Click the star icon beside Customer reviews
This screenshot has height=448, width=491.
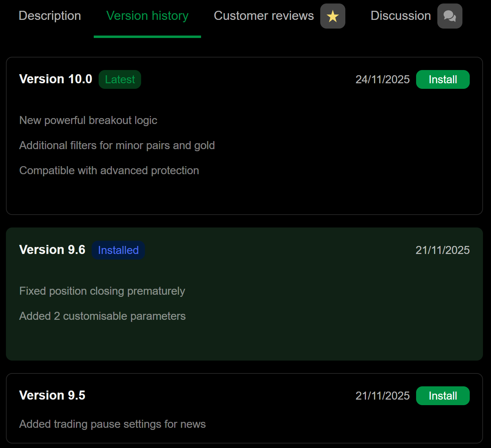332,16
